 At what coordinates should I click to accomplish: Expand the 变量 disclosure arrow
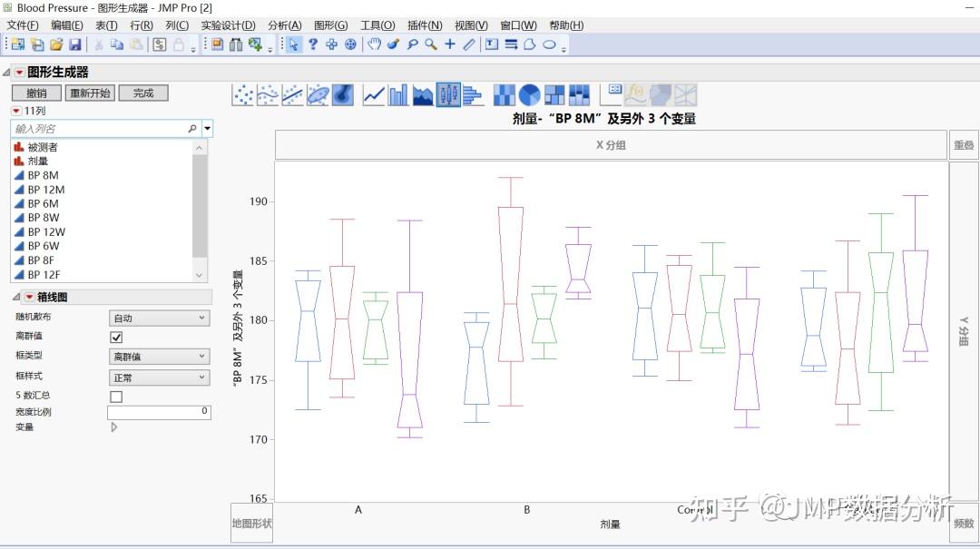[x=114, y=426]
